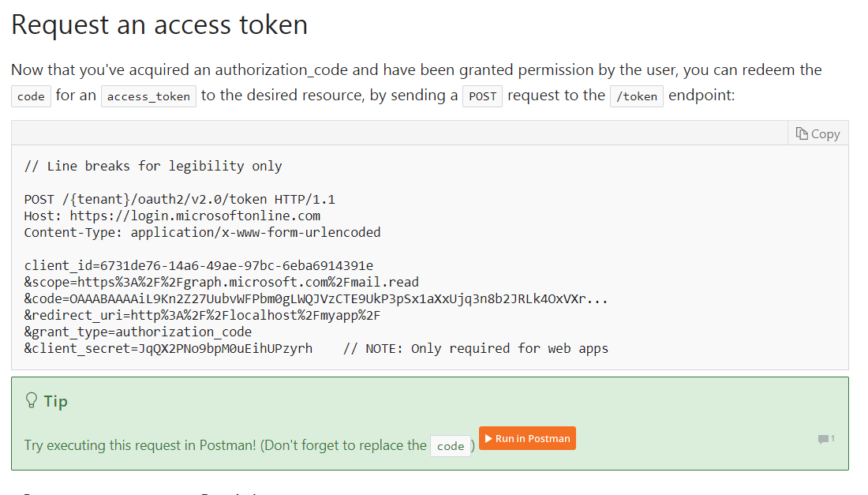Click the POST /{tenant}/oauth2/v2.0/token line
This screenshot has height=495, width=868.
[179, 199]
